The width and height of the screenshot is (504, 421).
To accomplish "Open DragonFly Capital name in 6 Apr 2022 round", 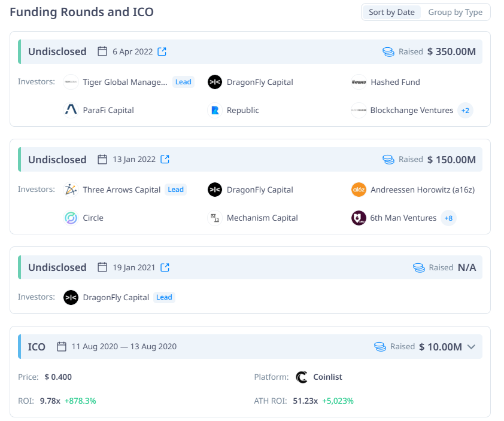I will 260,82.
